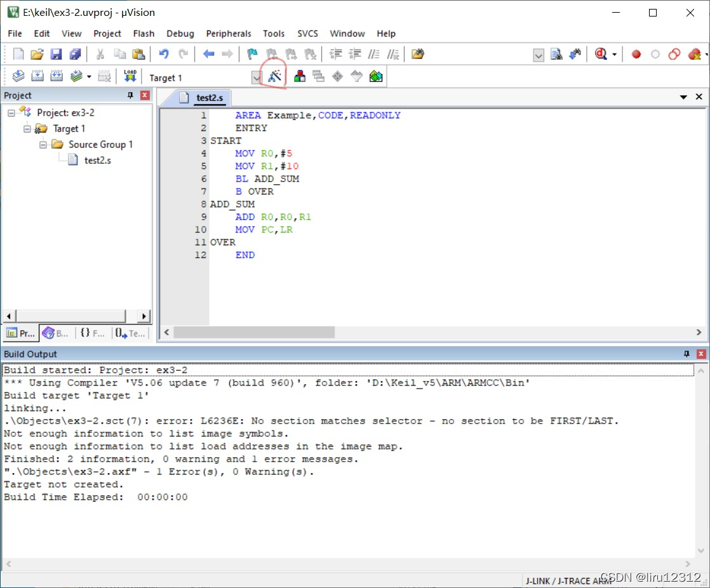Pin the Build Output panel
The width and height of the screenshot is (710, 588).
click(687, 354)
